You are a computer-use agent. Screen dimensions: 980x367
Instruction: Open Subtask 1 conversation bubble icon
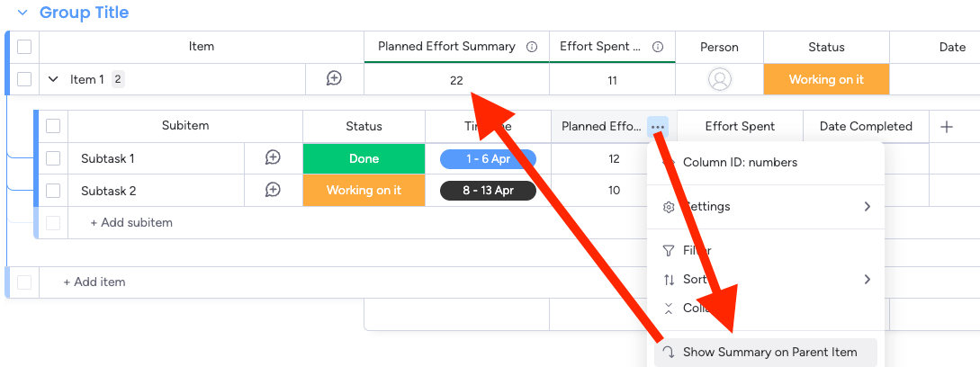click(273, 157)
